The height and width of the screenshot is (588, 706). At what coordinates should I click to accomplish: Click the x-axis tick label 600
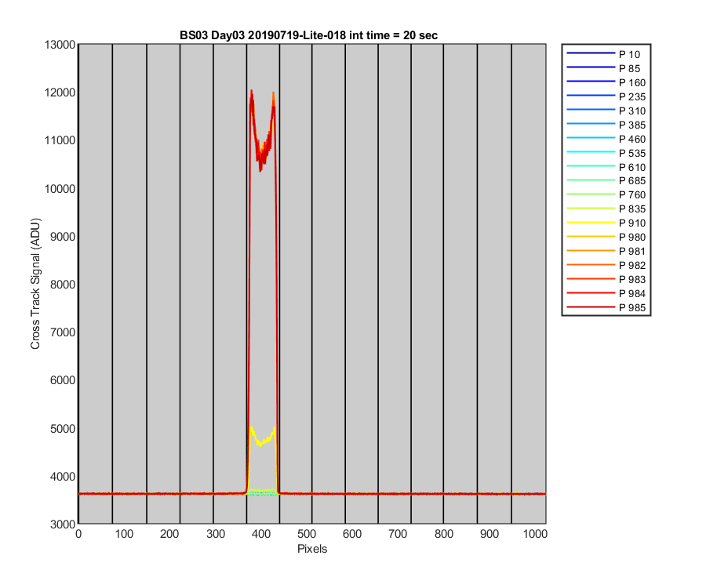(x=352, y=534)
